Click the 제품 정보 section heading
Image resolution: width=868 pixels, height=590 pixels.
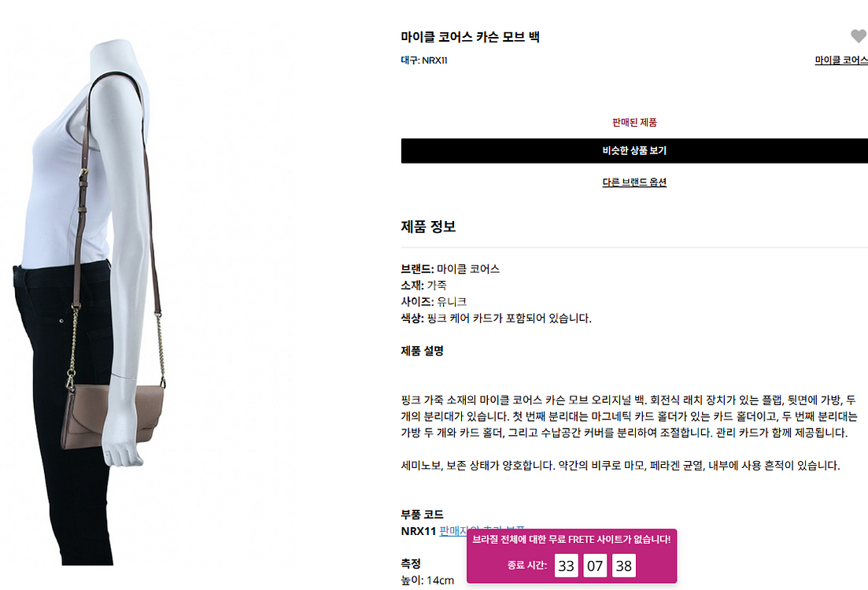tap(428, 227)
